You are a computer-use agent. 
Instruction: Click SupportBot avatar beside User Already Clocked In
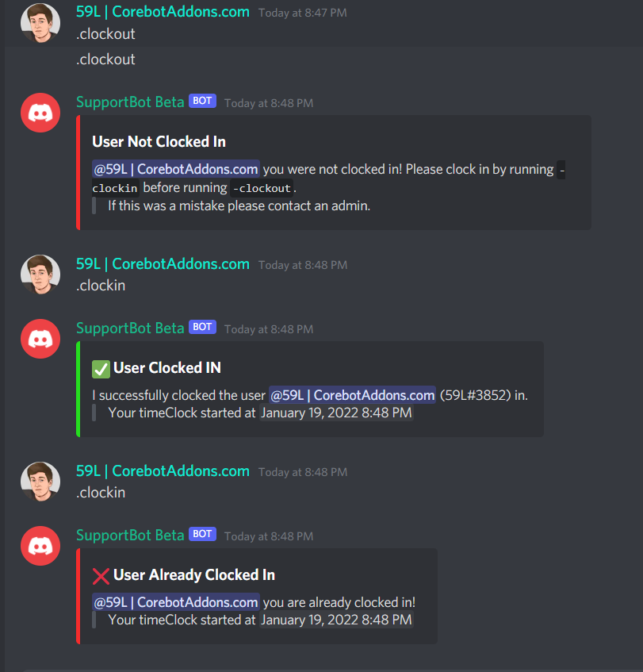(40, 546)
